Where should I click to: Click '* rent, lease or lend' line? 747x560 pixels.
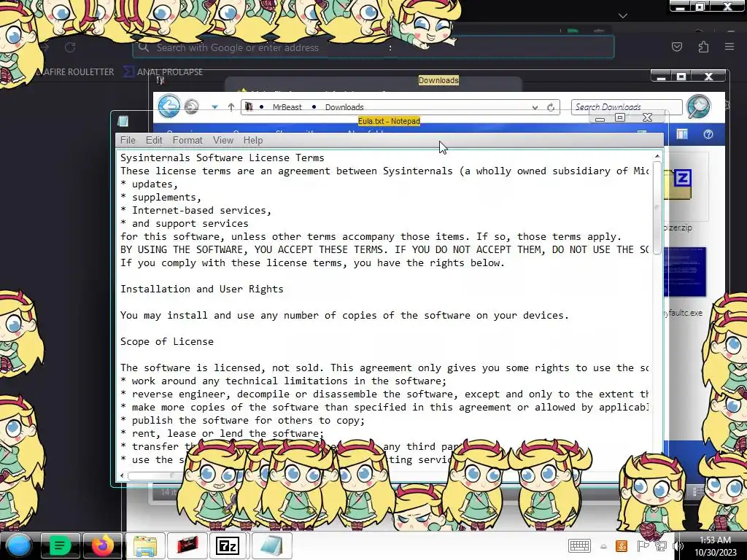[x=222, y=433]
